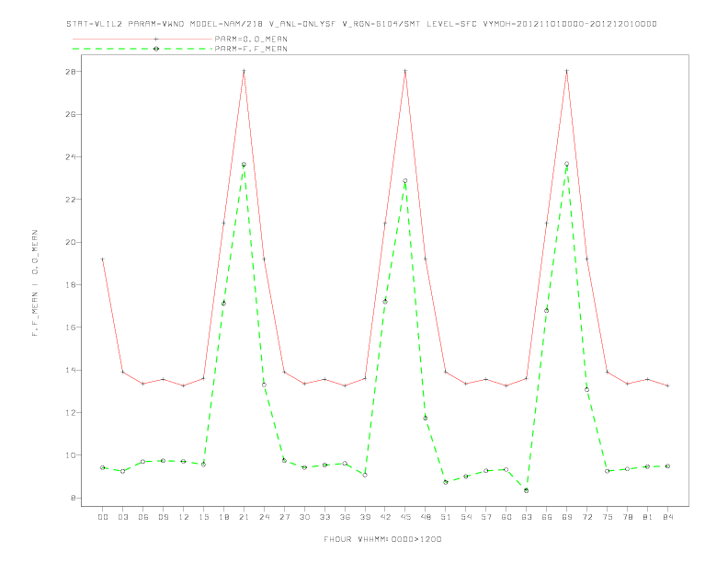Image resolution: width=728 pixels, height=563 pixels.
Task: Click x-axis tick label 09
Action: [x=163, y=517]
